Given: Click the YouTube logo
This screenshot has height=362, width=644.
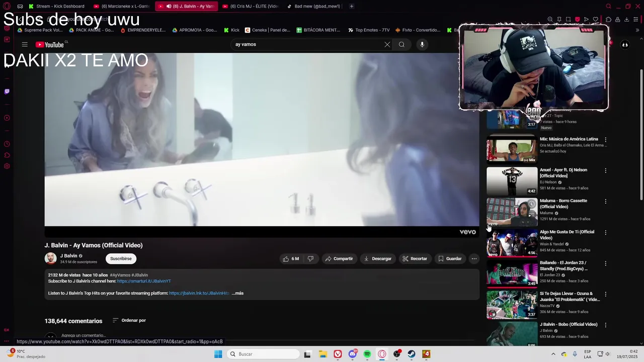Looking at the screenshot, I should [50, 44].
